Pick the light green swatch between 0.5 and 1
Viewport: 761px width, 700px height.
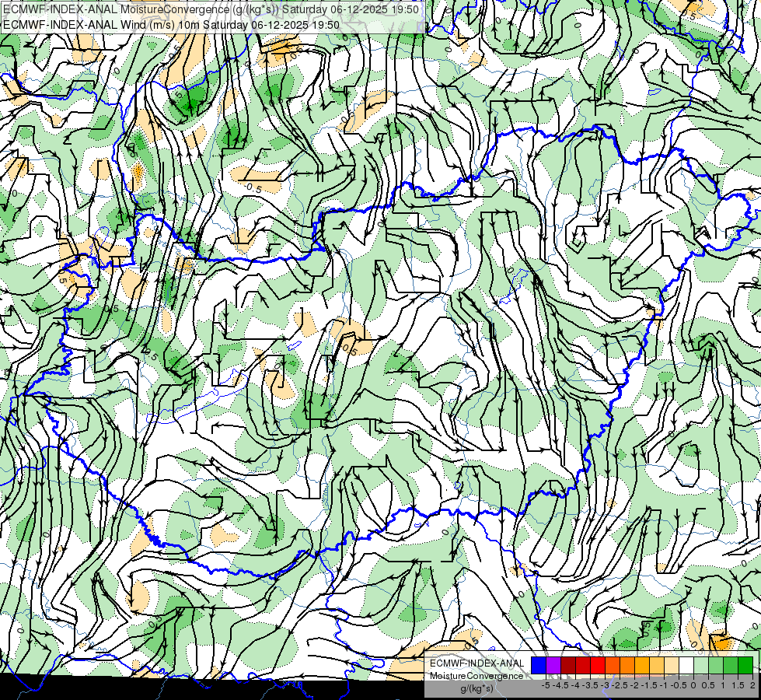click(716, 665)
